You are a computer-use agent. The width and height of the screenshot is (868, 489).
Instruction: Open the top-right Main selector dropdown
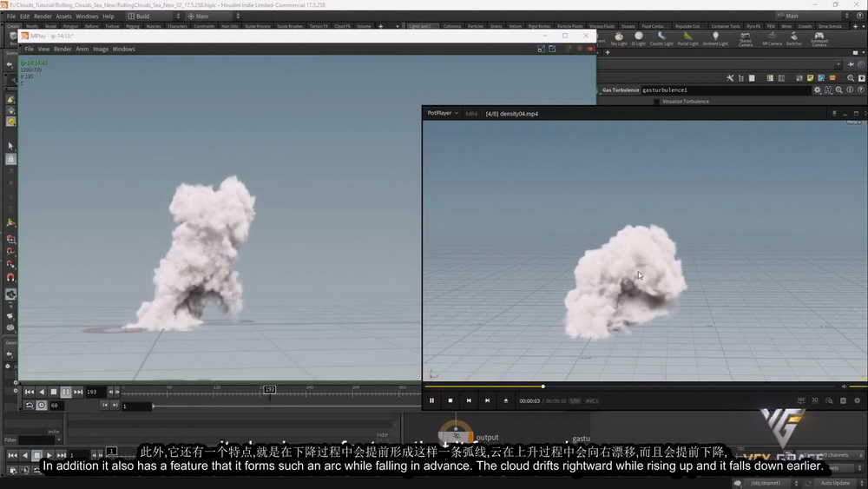(x=812, y=16)
